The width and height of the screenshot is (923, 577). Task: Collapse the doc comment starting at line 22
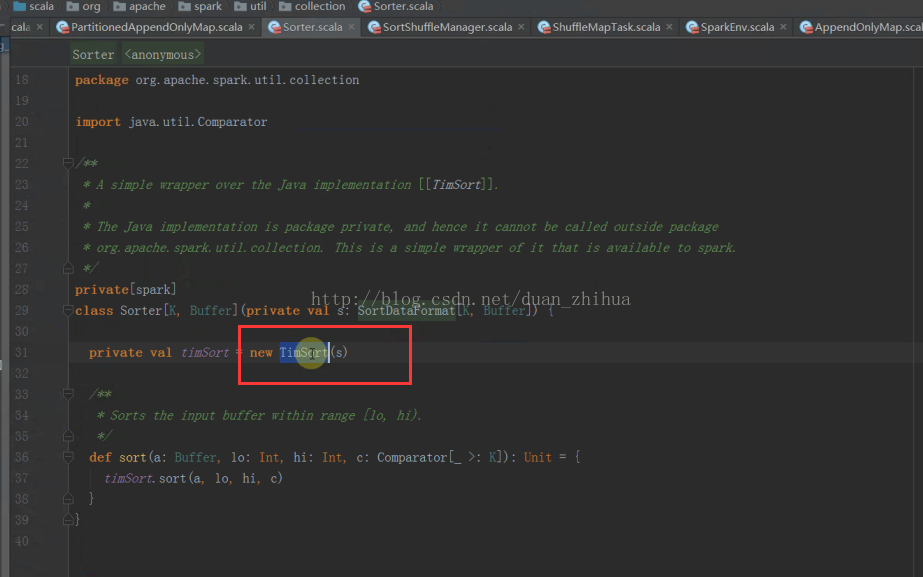pos(68,163)
